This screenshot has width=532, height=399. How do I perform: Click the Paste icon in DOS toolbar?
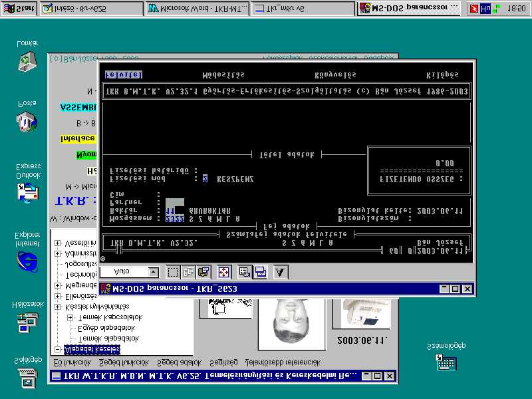203,272
